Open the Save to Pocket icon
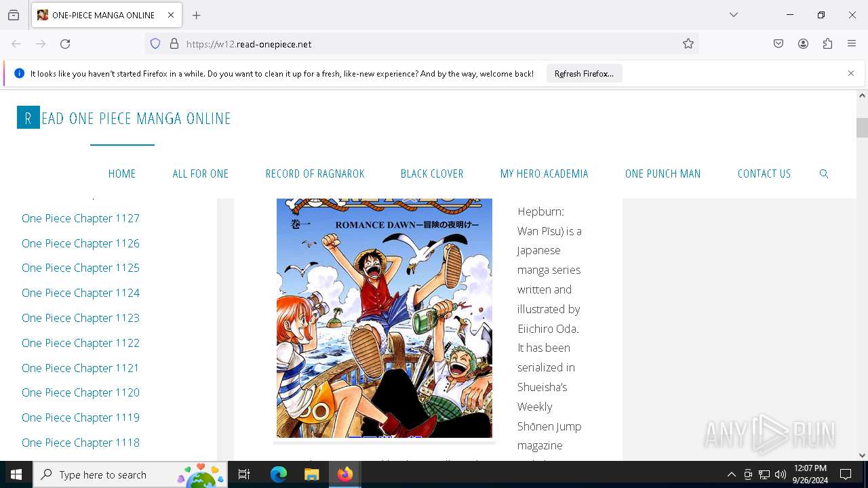The height and width of the screenshot is (488, 868). (x=778, y=44)
